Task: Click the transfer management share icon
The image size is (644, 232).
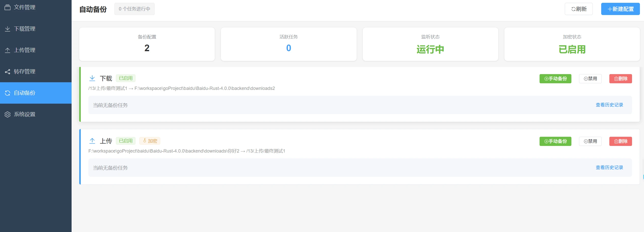Action: click(7, 72)
